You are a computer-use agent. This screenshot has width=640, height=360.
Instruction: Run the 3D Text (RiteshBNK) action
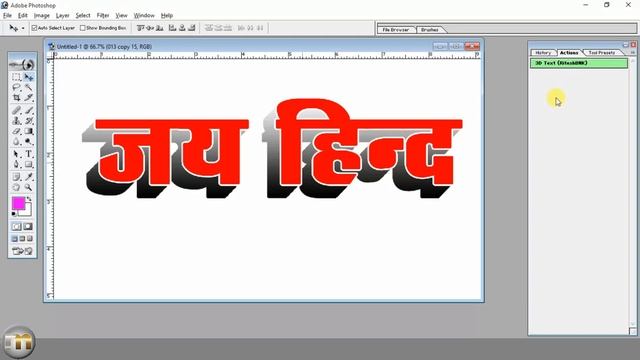pos(579,63)
